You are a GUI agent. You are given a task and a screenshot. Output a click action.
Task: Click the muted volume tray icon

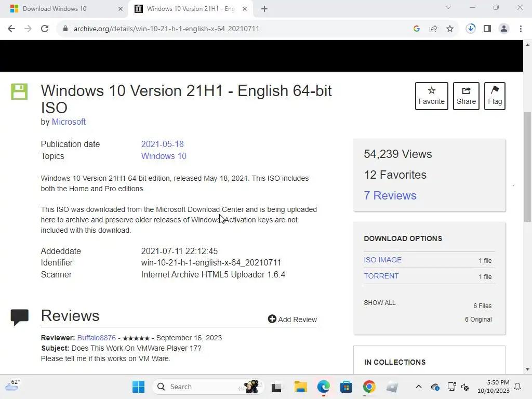pyautogui.click(x=465, y=387)
